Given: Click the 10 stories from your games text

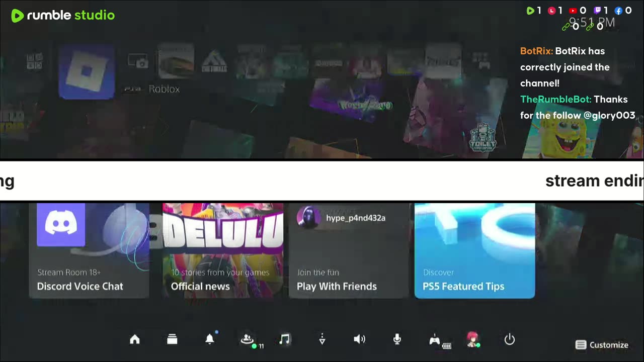Looking at the screenshot, I should pos(220,273).
